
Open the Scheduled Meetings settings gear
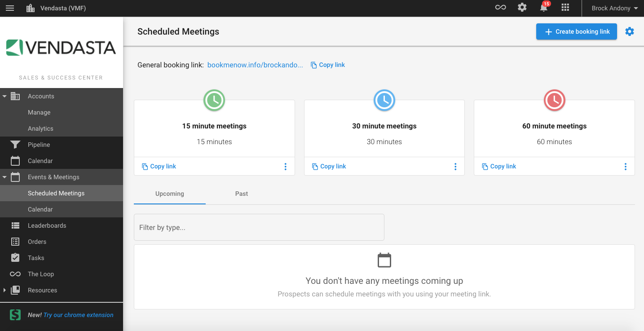630,31
